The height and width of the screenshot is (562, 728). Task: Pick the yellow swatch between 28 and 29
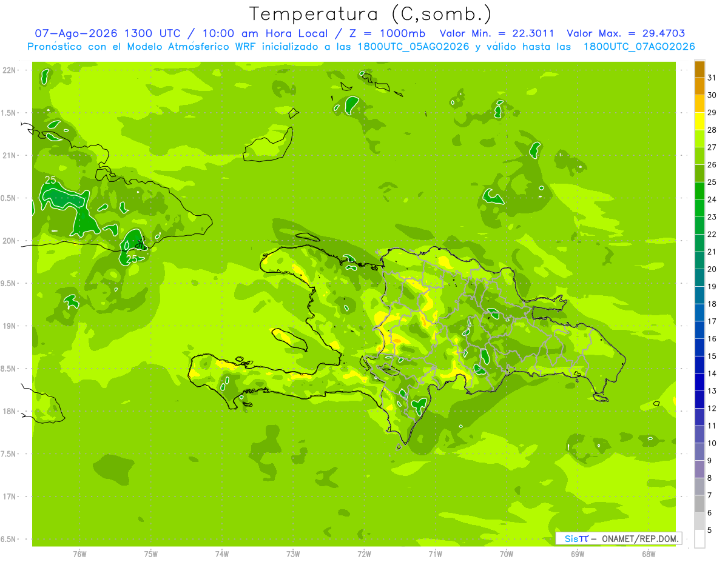click(x=699, y=121)
